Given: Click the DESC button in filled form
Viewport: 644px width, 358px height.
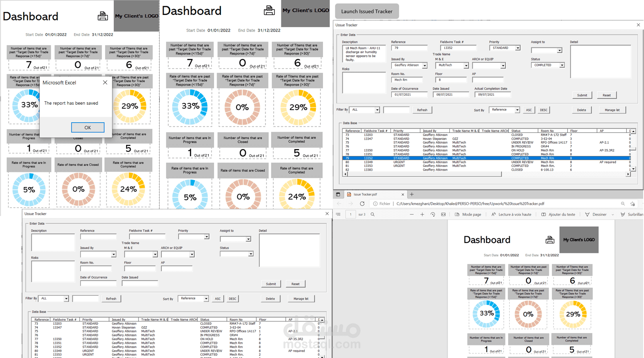Looking at the screenshot, I should click(544, 110).
